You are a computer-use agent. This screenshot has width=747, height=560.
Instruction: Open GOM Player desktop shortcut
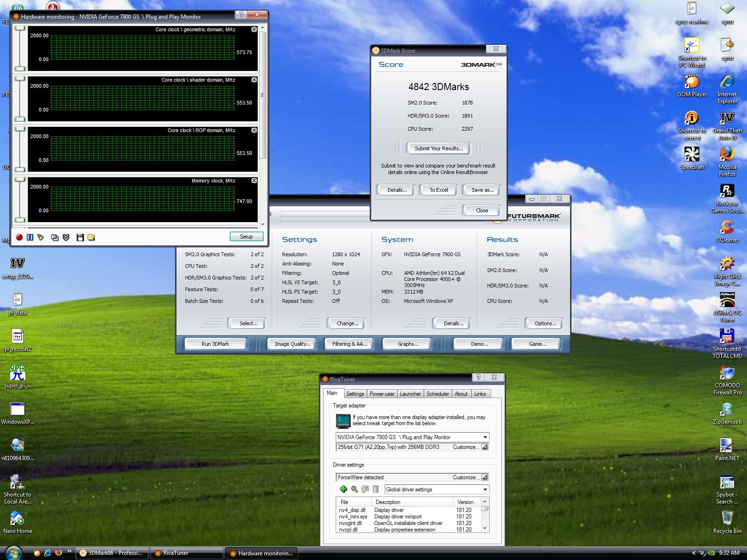coord(692,86)
